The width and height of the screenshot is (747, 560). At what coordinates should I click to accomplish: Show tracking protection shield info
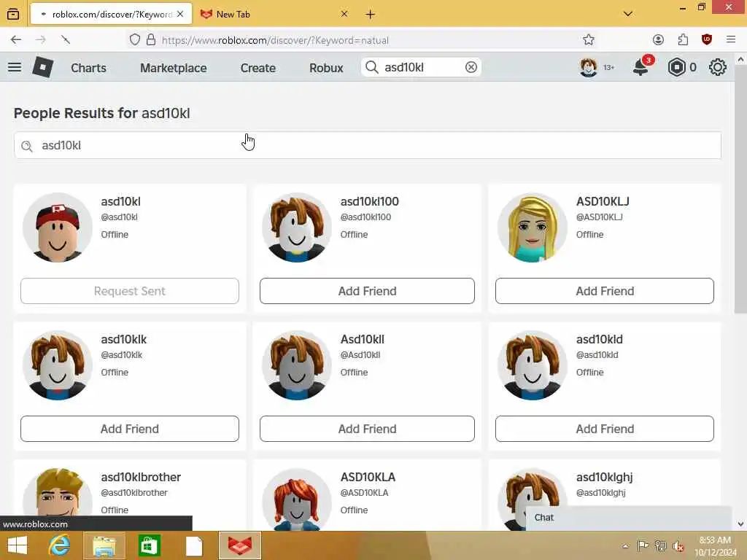(x=135, y=39)
